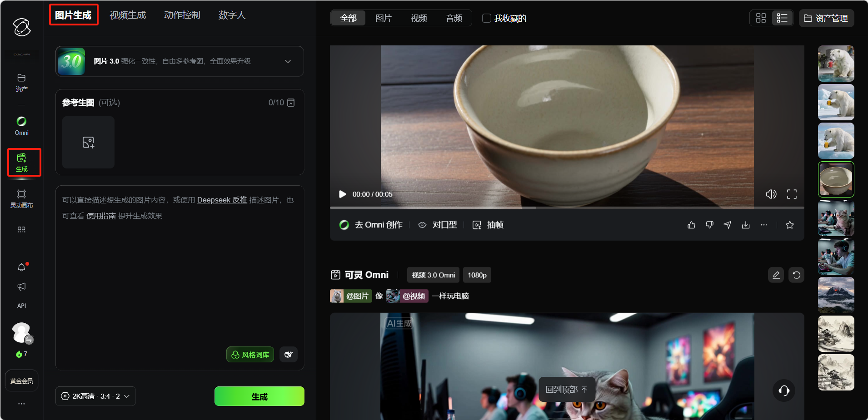Click the thumbs-up like icon
Viewport: 868px width, 420px height.
[691, 225]
